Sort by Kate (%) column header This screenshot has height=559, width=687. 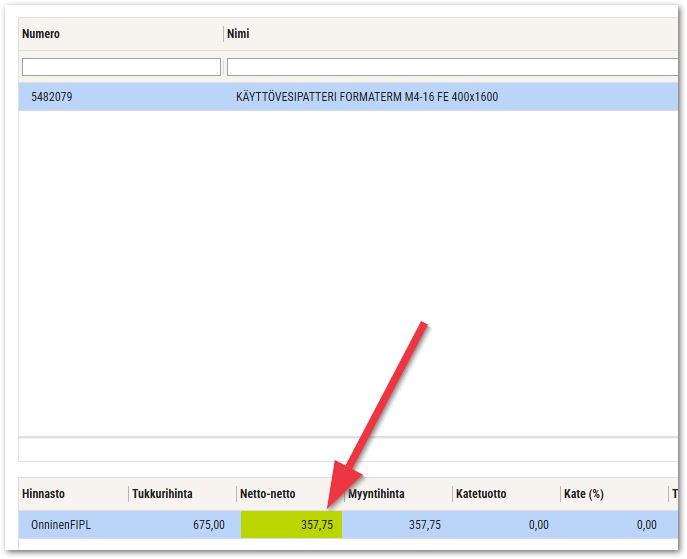click(x=583, y=494)
